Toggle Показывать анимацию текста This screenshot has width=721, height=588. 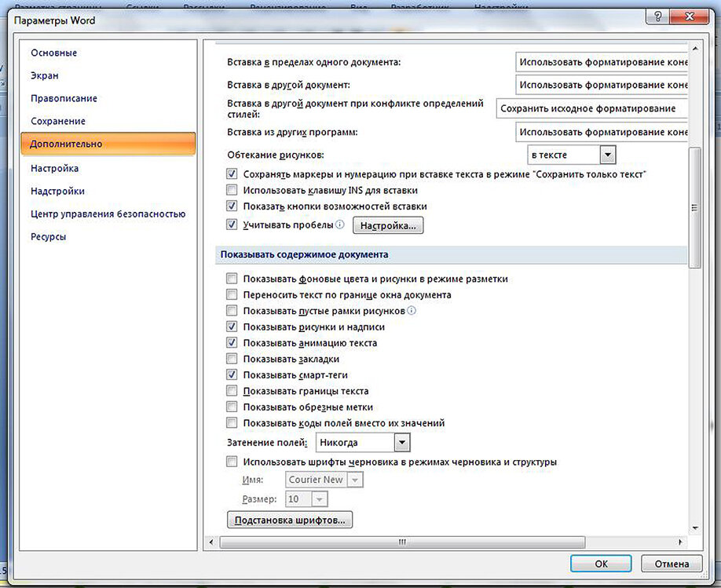pos(232,343)
